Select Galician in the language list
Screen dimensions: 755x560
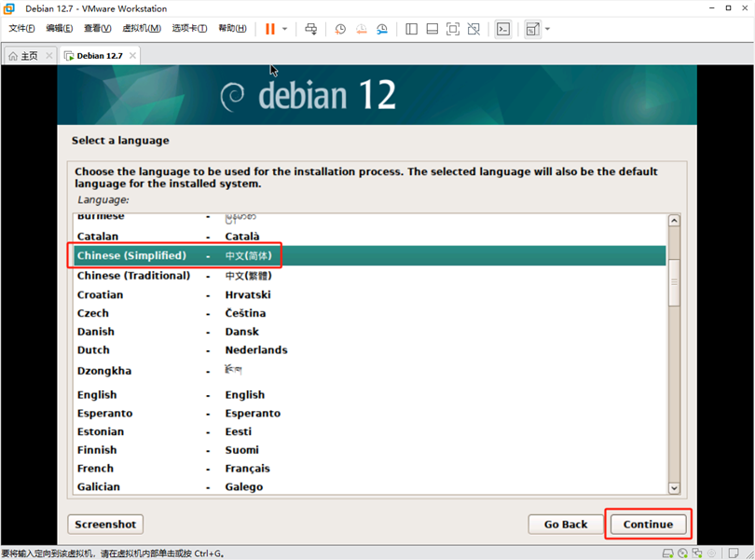click(370, 486)
